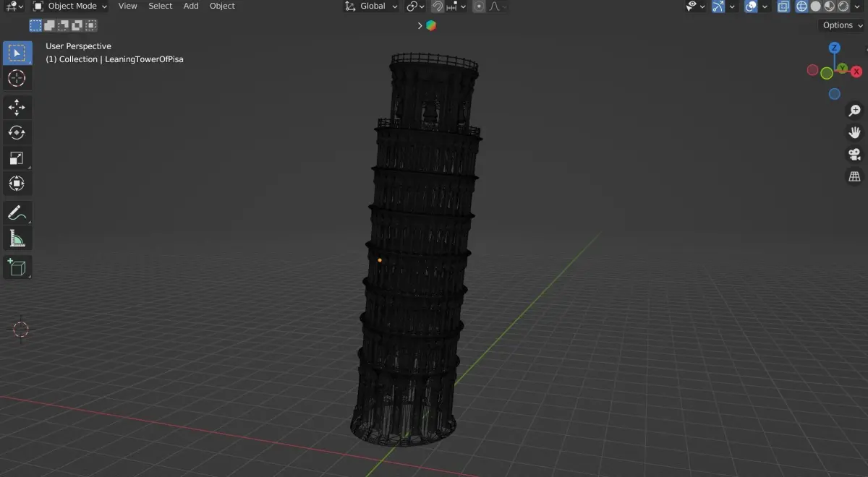The width and height of the screenshot is (868, 477).
Task: Set selection mode to Set New
Action: tap(35, 25)
